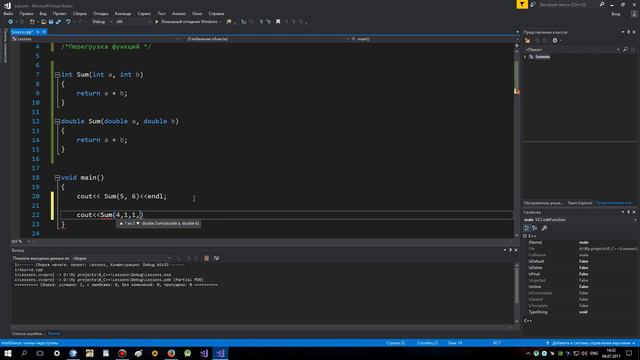Open the Action Center notification icon
Screen dimensions: 640x360
tap(629, 353)
